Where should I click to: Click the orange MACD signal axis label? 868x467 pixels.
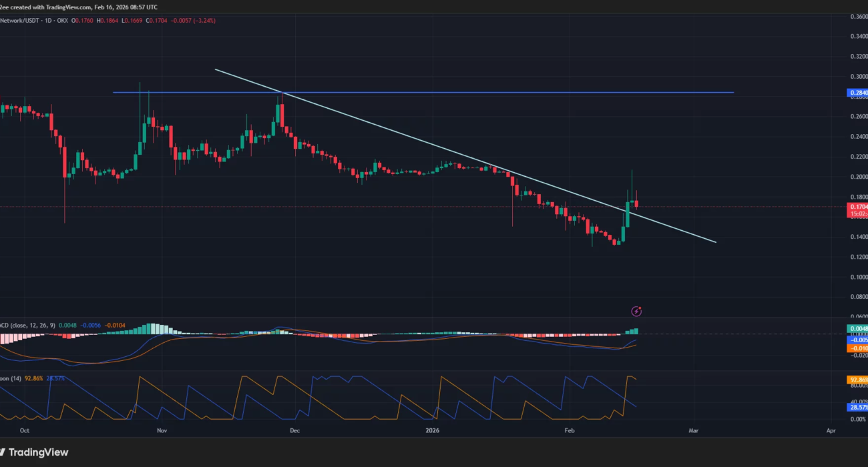pos(857,348)
